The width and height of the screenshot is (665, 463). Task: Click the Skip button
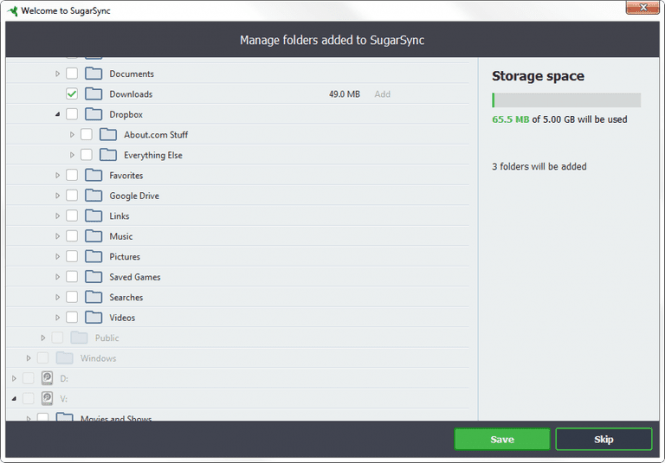pyautogui.click(x=604, y=439)
